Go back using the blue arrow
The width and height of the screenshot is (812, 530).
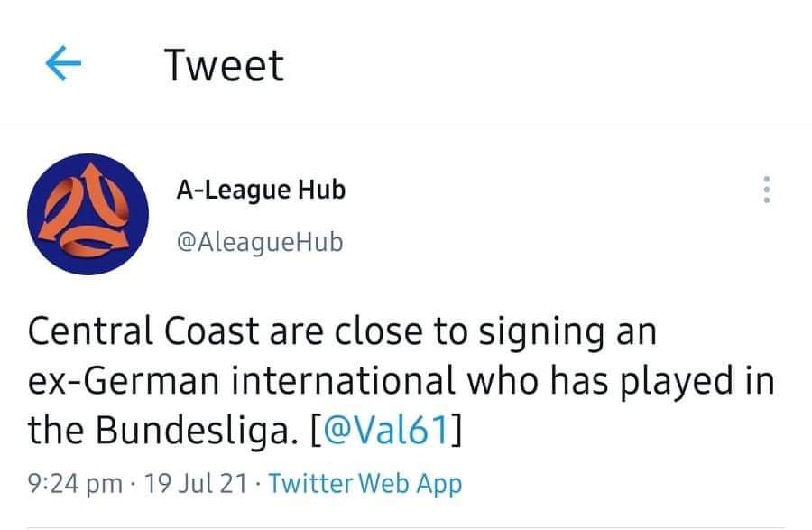pos(63,63)
